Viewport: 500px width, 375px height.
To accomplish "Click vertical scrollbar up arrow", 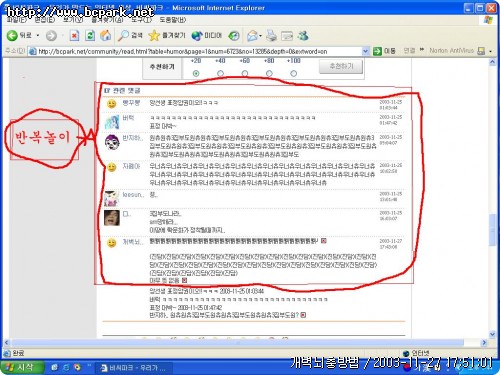I will click(x=492, y=62).
